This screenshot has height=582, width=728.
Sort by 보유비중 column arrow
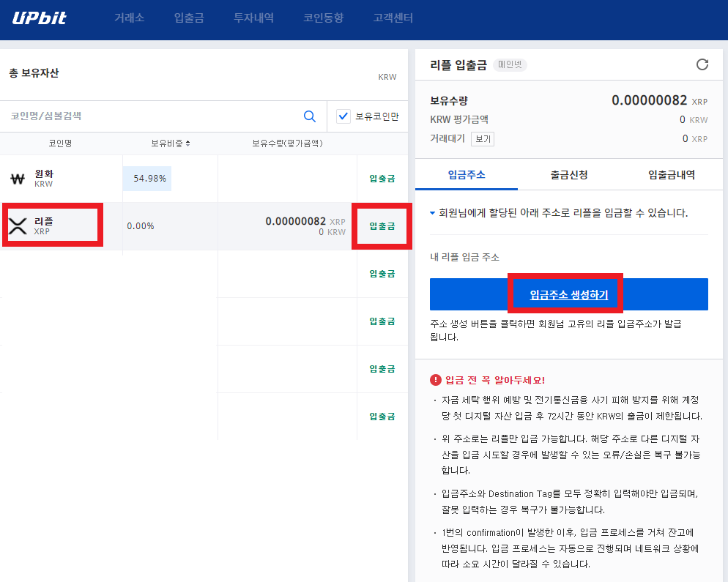(x=187, y=143)
